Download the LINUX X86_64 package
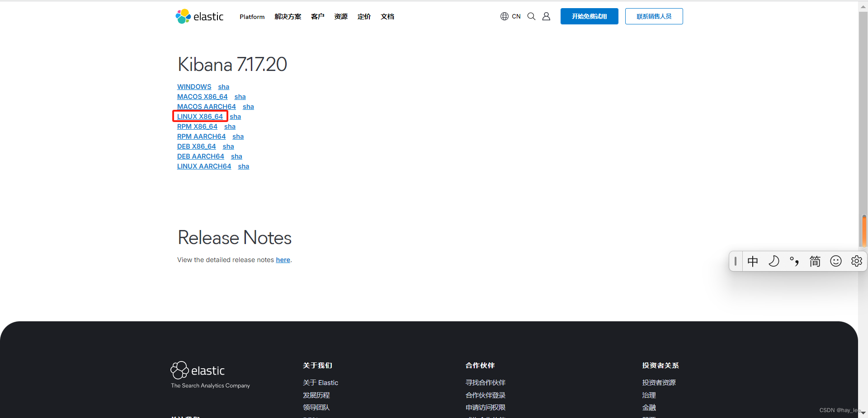868x418 pixels. tap(200, 117)
